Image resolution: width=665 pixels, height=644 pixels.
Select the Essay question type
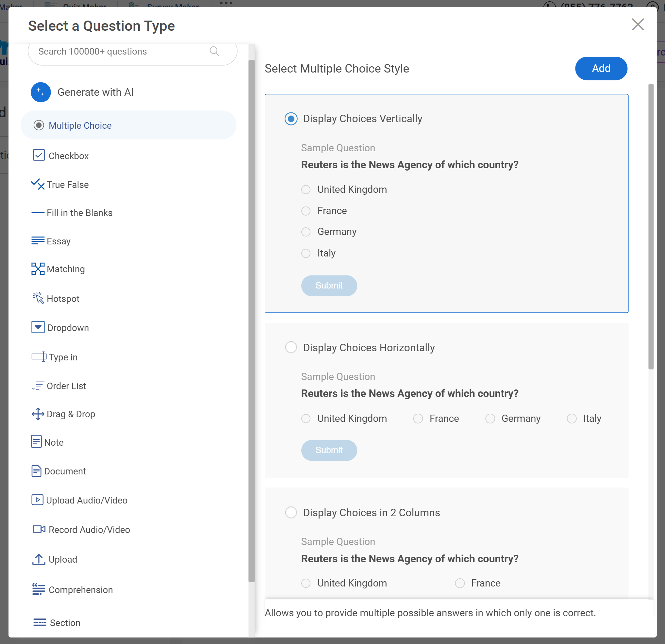click(58, 241)
